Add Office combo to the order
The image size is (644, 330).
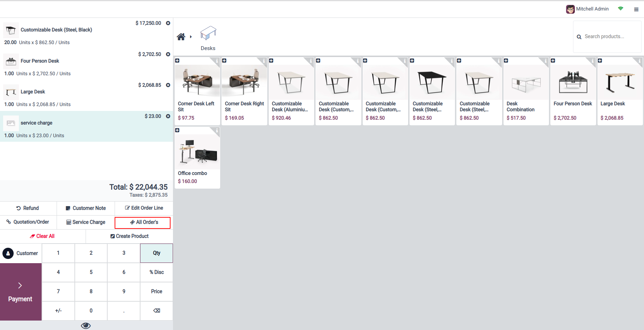pyautogui.click(x=197, y=158)
